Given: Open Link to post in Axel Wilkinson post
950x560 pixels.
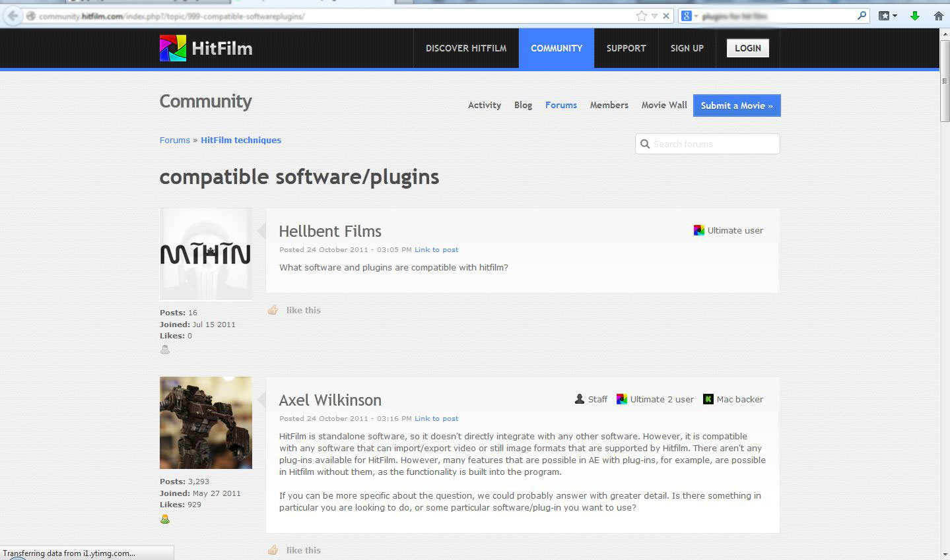Looking at the screenshot, I should tap(436, 418).
